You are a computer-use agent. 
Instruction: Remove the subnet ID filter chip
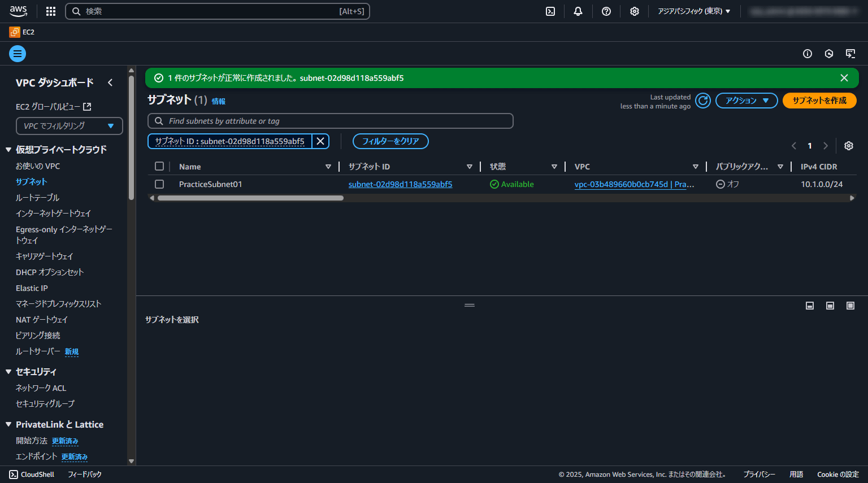[320, 141]
